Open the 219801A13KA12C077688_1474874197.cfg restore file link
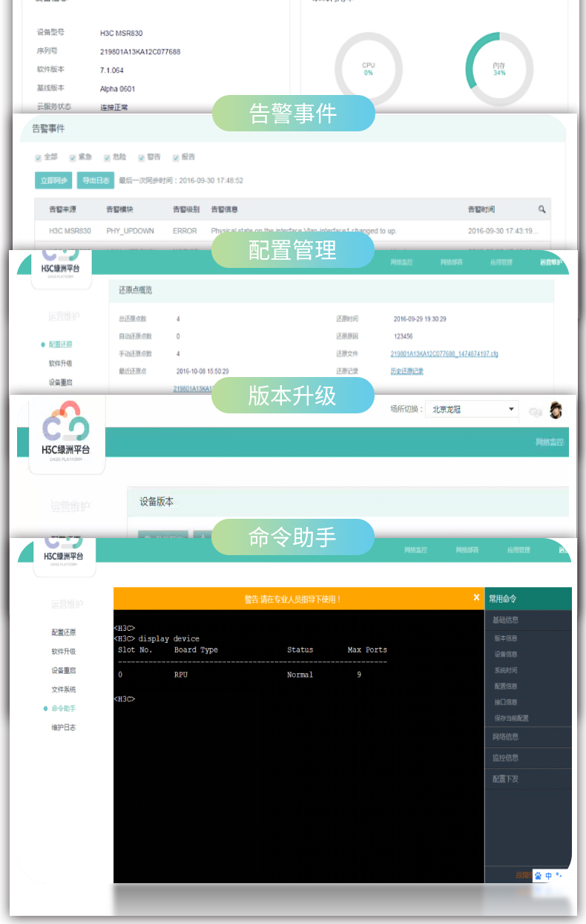Screen dimensions: 586x924 (444, 354)
